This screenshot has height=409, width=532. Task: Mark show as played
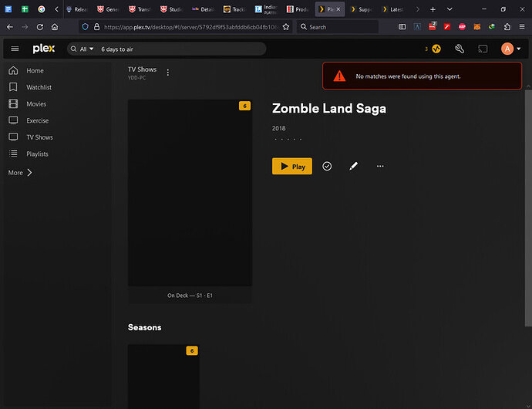327,166
